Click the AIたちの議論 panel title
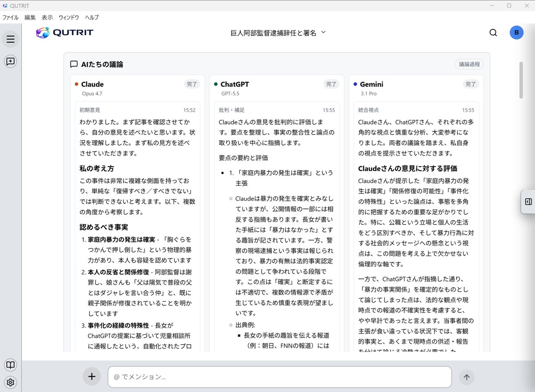 [102, 64]
